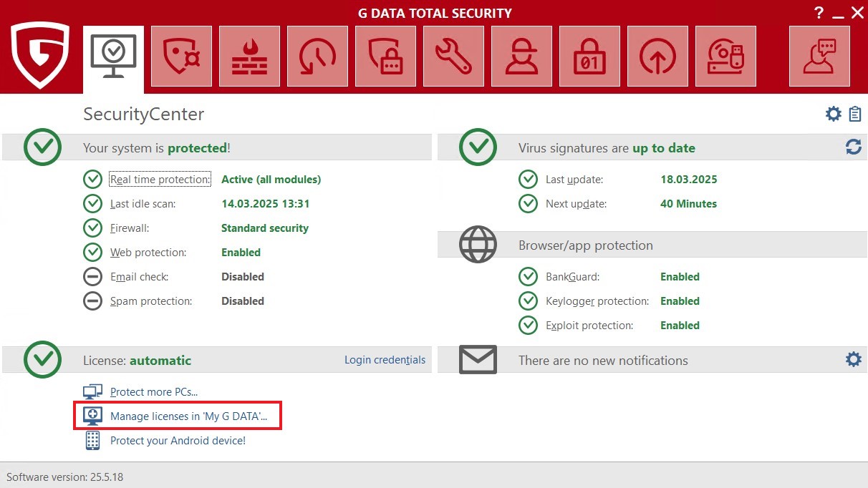This screenshot has width=868, height=488.
Task: Click the globe Browser/app protection icon
Action: [x=478, y=245]
